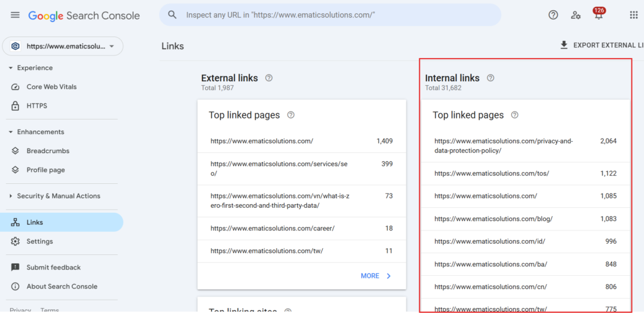Go to Core Web Vitals report
This screenshot has width=644, height=313.
click(x=52, y=87)
